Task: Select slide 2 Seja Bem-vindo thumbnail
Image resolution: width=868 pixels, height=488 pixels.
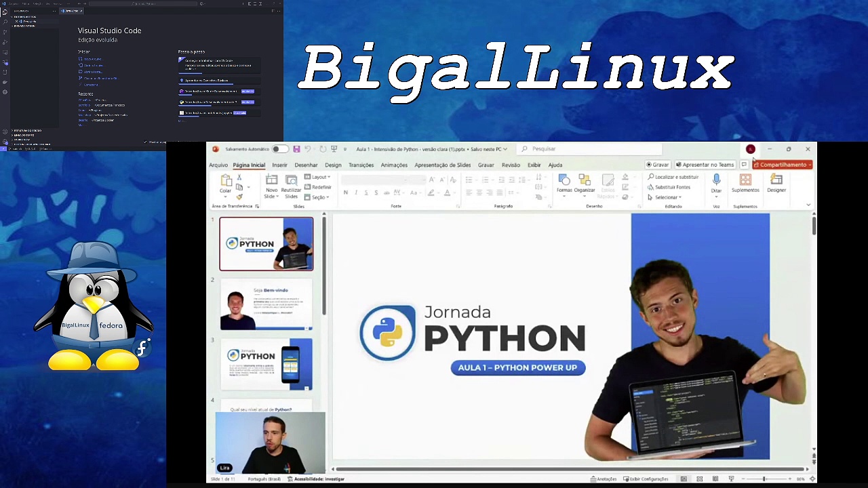Action: [x=267, y=304]
